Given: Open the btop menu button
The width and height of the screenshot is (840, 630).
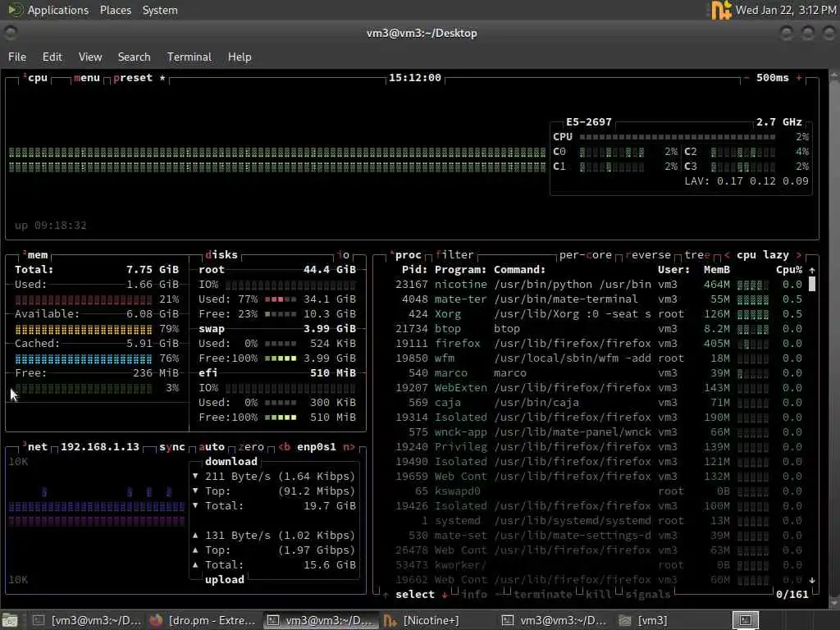Looking at the screenshot, I should click(87, 78).
